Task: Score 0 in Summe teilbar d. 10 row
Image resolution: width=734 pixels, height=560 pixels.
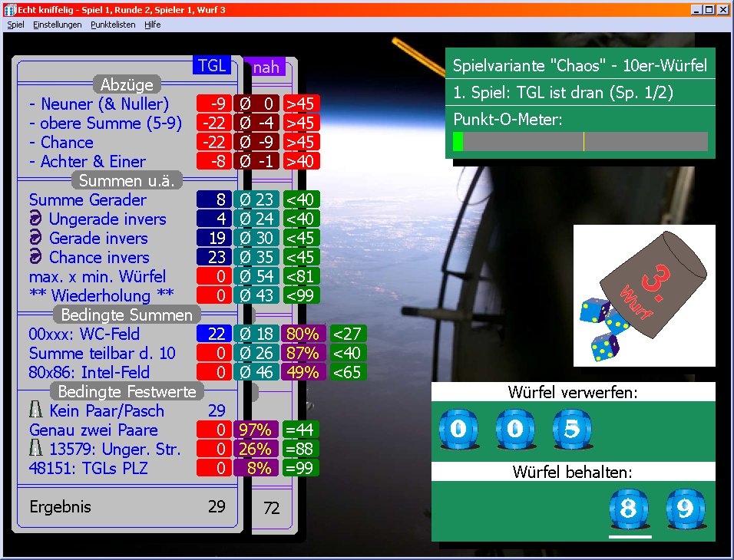Action: point(214,353)
